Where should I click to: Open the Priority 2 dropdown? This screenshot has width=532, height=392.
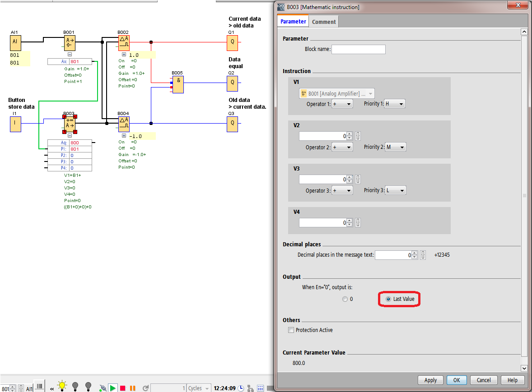coord(395,147)
